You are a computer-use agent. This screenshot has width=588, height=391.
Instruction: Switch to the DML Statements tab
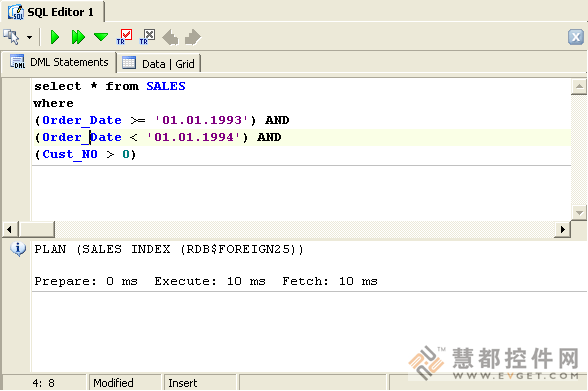click(59, 62)
